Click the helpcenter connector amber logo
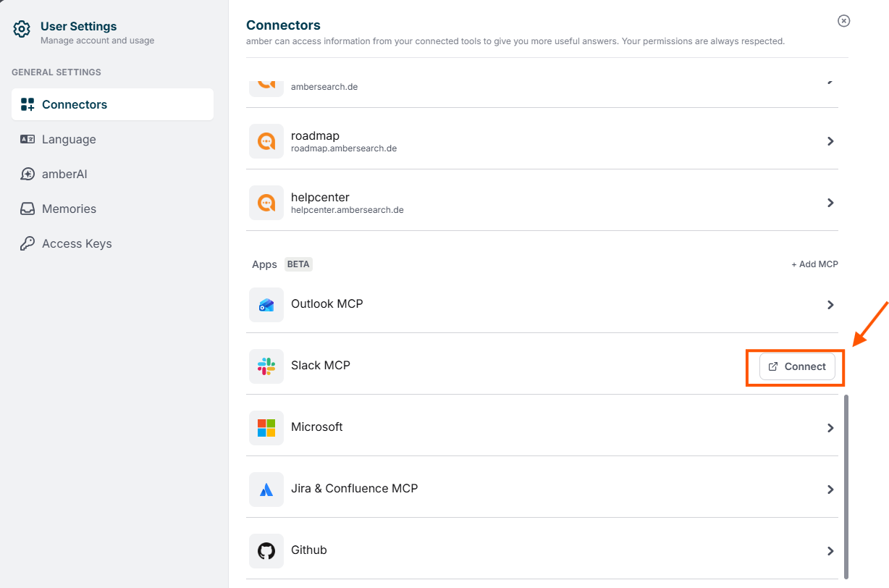Viewport: 889px width, 588px height. point(266,203)
